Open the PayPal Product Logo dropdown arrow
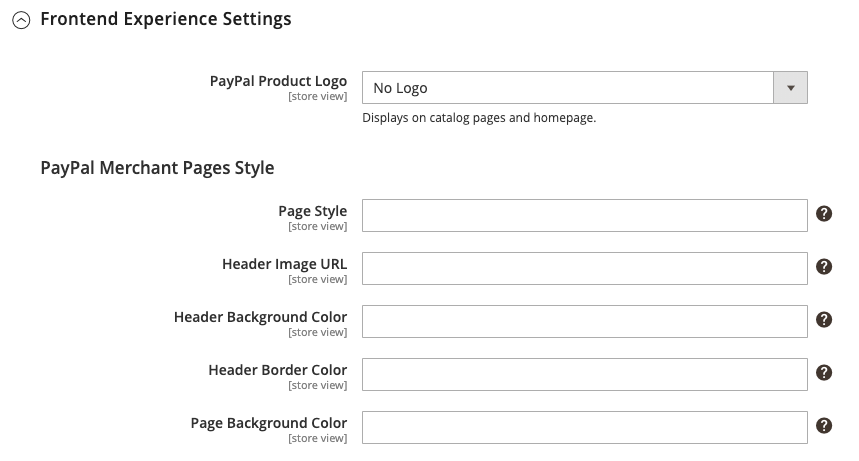This screenshot has width=859, height=461. (x=790, y=88)
